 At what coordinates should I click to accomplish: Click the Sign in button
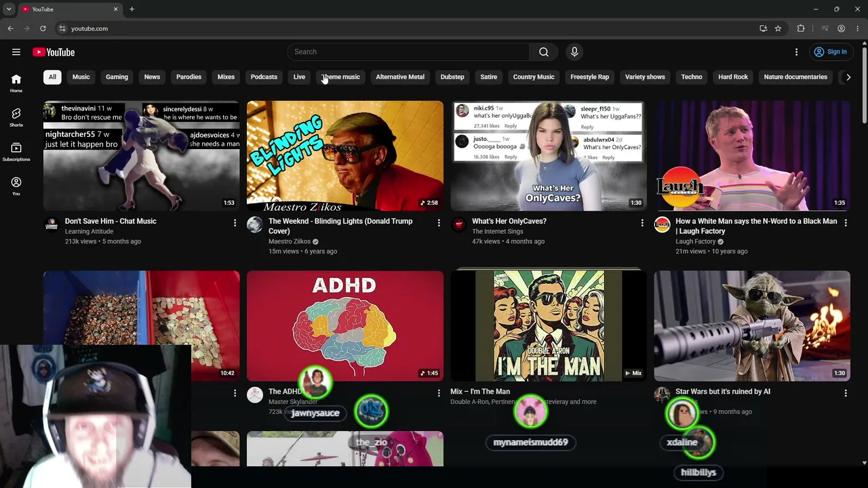point(831,52)
